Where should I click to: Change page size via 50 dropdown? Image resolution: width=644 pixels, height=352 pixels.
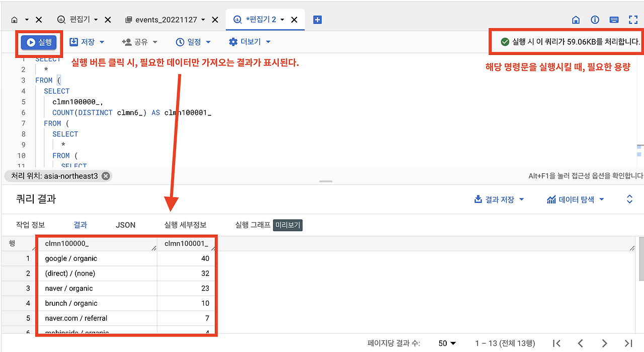447,343
